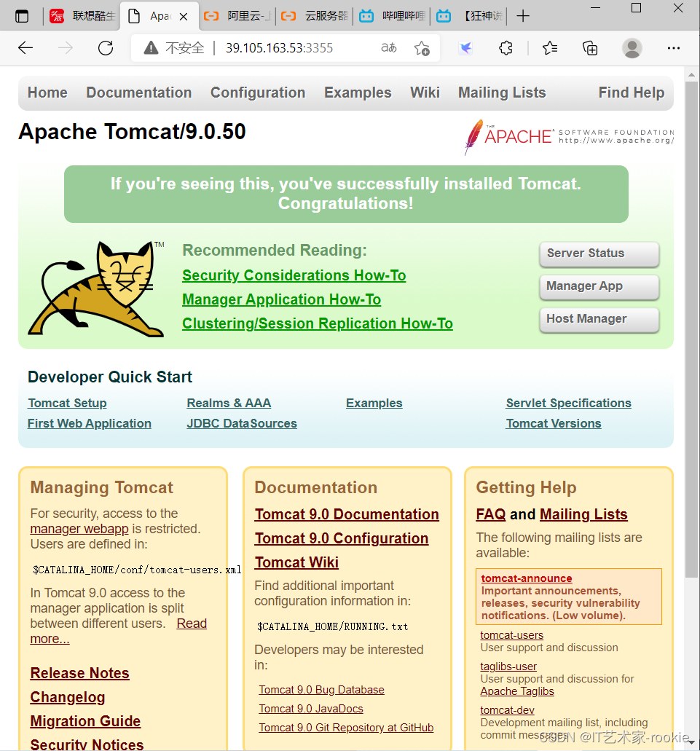Open Home in Tomcat nav bar

(x=47, y=93)
